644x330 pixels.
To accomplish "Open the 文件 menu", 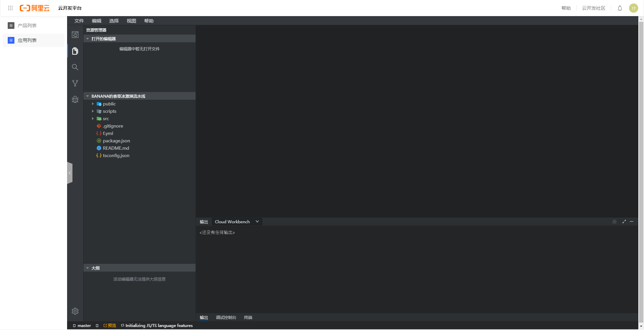I will pyautogui.click(x=79, y=21).
